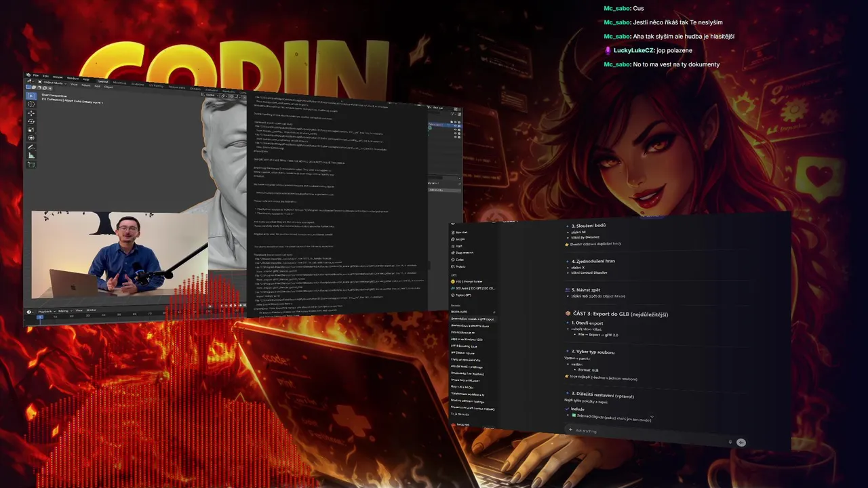Screen dimensions: 868x488
Task: Open the viewport Object menu in Blender
Action: (x=108, y=87)
